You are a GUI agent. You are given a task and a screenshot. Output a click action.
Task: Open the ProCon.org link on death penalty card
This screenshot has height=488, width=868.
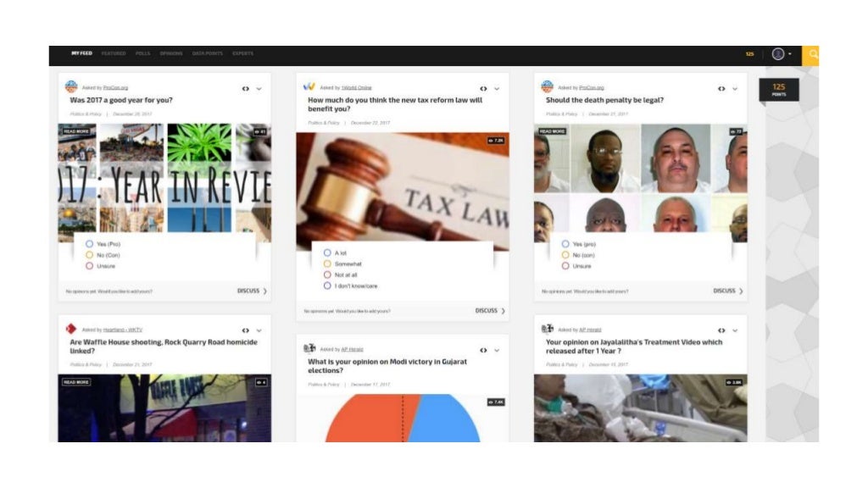tap(591, 88)
